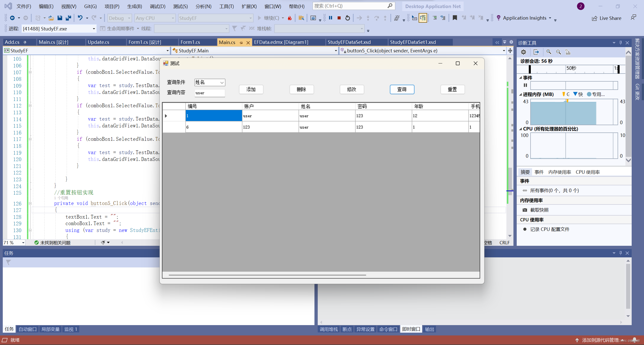The height and width of the screenshot is (345, 644).
Task: Click the 查询内容 text field containing user
Action: pos(209,93)
